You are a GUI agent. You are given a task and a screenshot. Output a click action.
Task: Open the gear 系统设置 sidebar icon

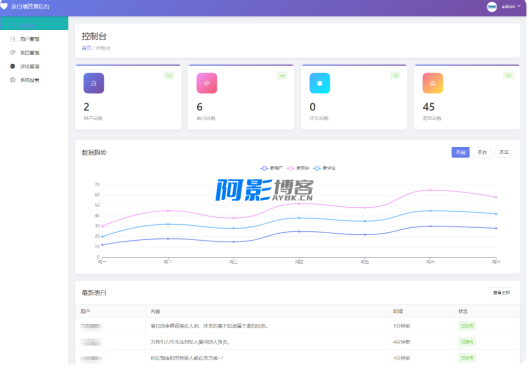point(12,80)
